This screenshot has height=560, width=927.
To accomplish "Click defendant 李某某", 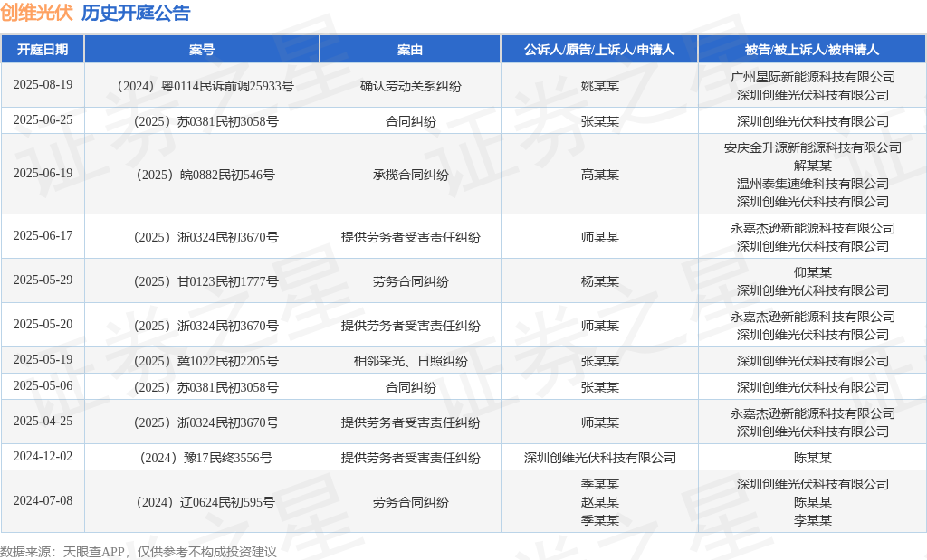I will tap(812, 521).
